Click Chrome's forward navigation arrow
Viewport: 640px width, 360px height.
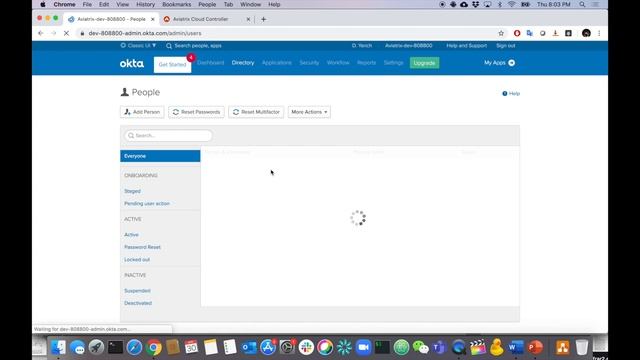[53, 33]
